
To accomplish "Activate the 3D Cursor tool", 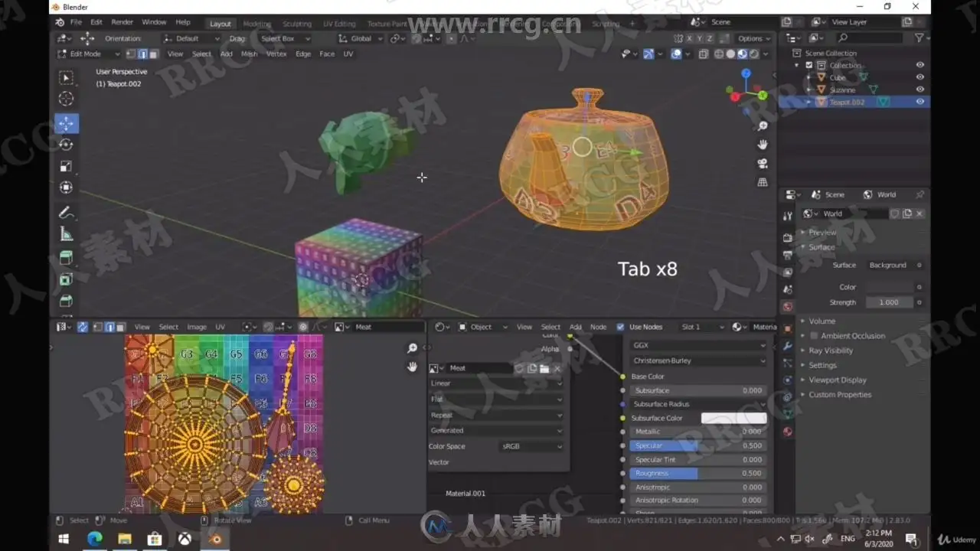I will pos(67,99).
